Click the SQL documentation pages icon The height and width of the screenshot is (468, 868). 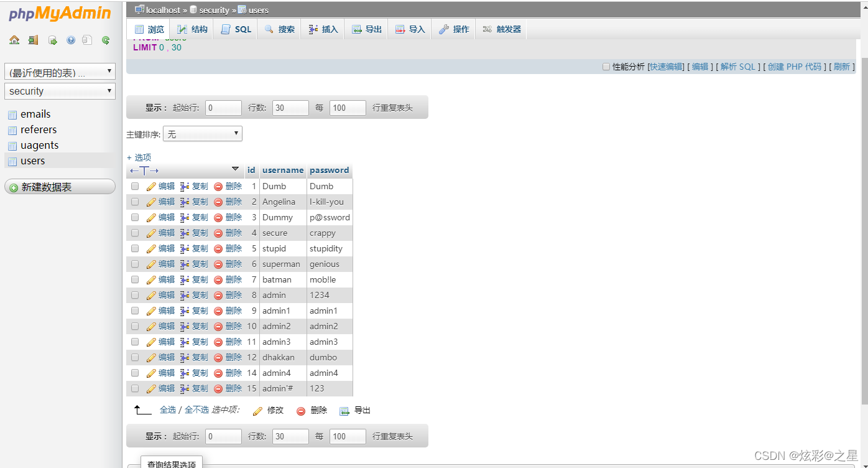(x=88, y=40)
